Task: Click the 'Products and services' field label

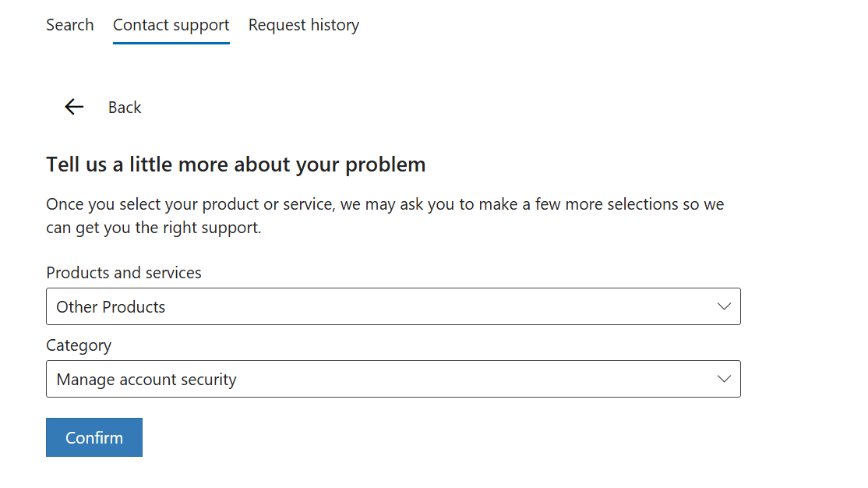Action: click(x=124, y=273)
